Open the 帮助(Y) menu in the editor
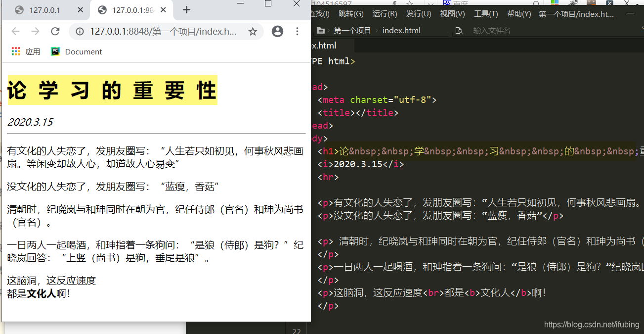644x334 pixels. (519, 14)
